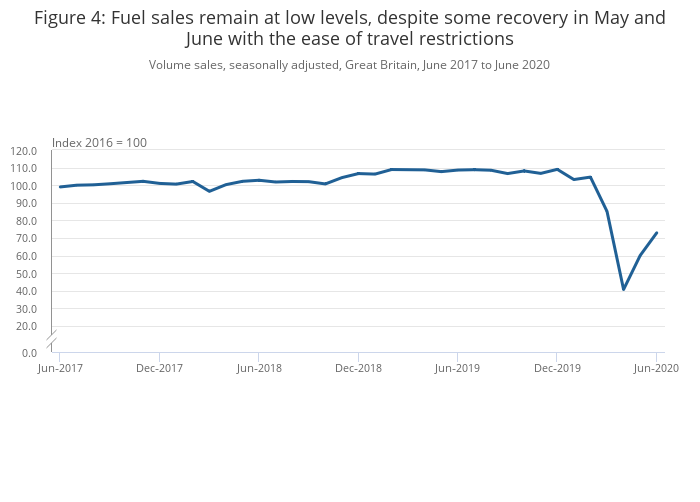Image resolution: width=700 pixels, height=502 pixels.
Task: Click the y-axis break symbol
Action: [x=51, y=338]
